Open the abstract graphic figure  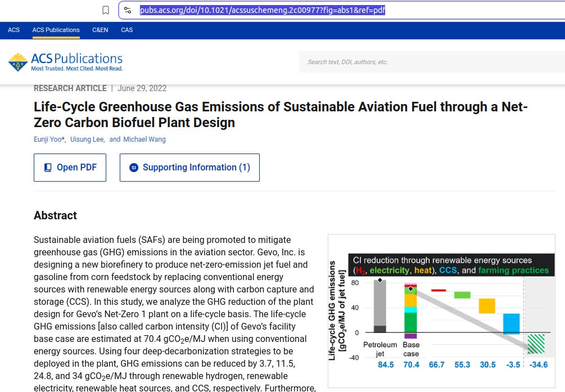(441, 311)
